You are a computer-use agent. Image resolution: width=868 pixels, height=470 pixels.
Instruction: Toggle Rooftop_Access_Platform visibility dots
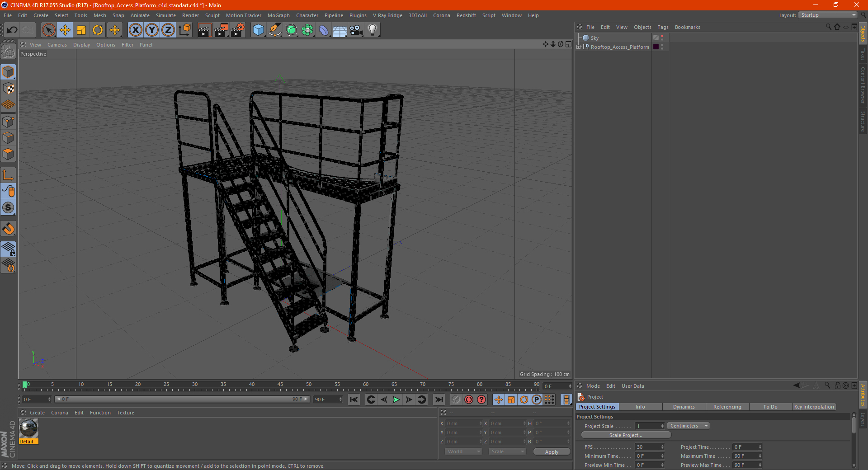coord(662,47)
